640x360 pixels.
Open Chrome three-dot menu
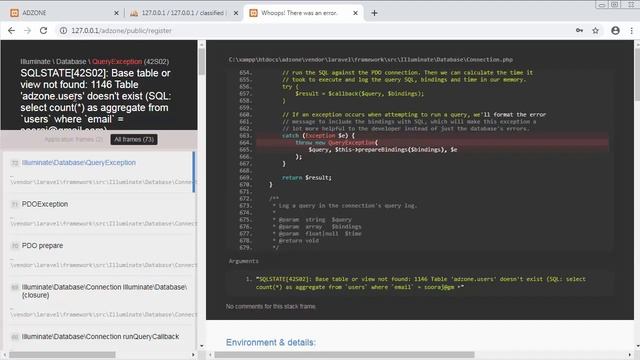(631, 31)
